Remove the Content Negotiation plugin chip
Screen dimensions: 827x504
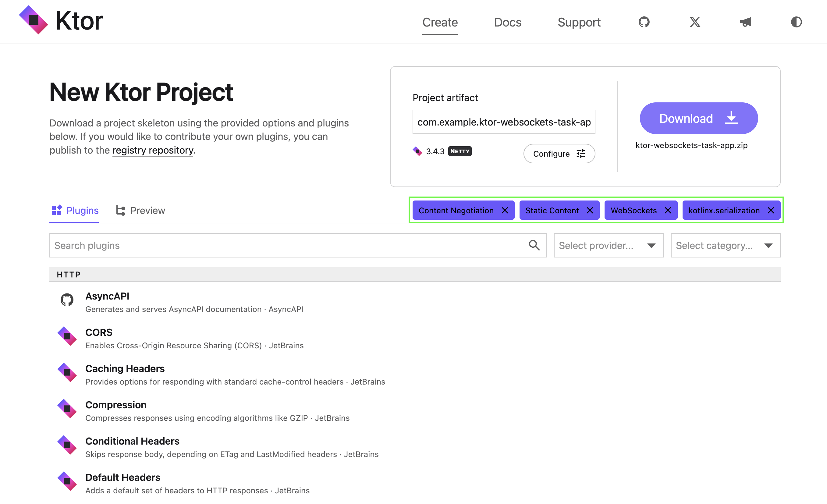(504, 210)
